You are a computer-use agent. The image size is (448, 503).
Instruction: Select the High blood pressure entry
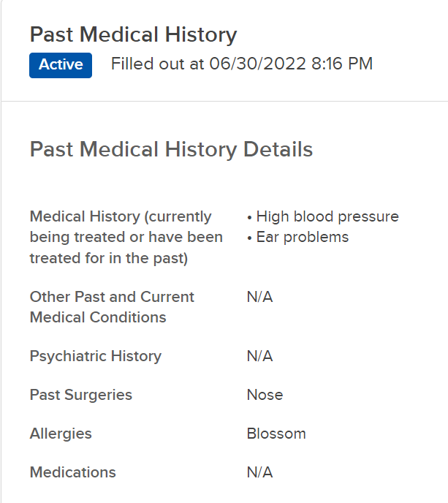(327, 216)
